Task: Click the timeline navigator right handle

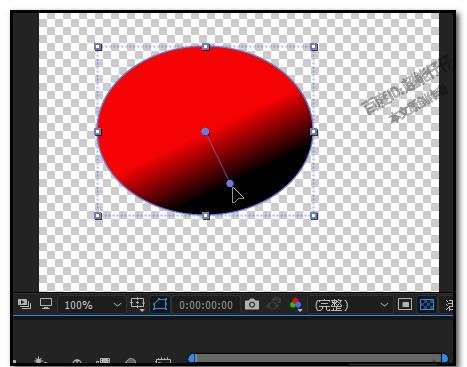Action: [444, 358]
